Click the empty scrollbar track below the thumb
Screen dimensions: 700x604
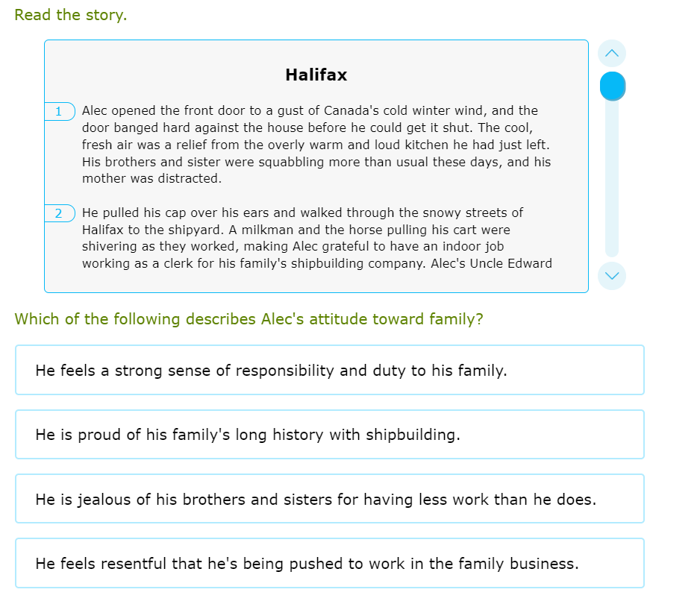click(612, 186)
